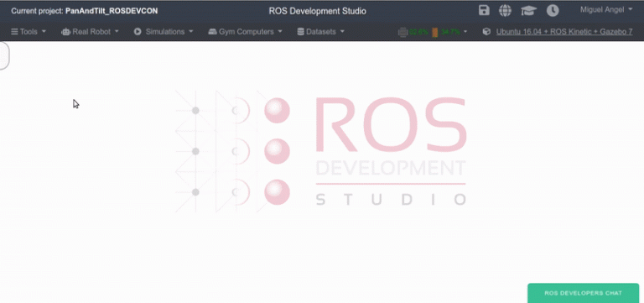Click the orange memory usage bar icon
644x303 pixels.
pyautogui.click(x=435, y=32)
